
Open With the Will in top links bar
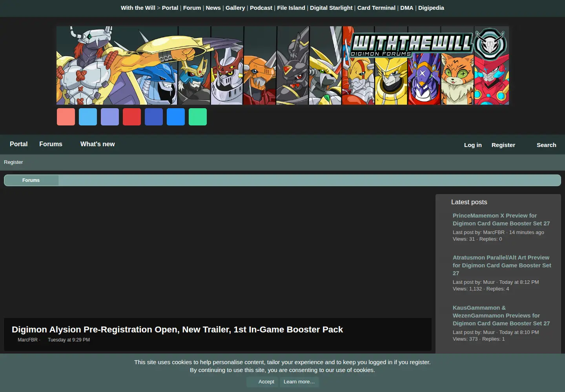pos(138,8)
